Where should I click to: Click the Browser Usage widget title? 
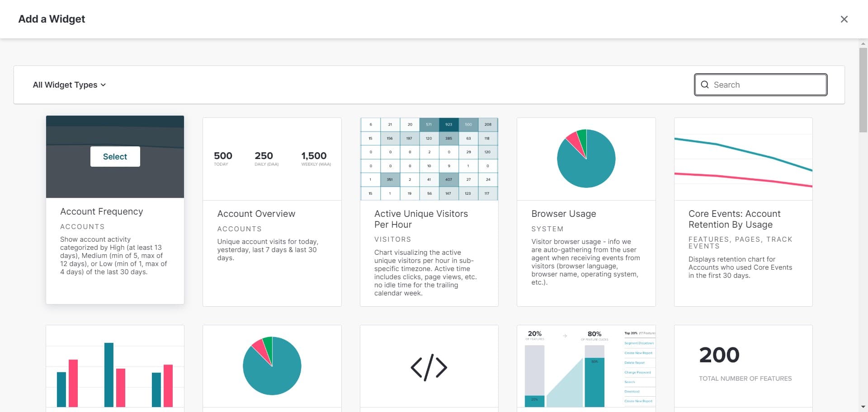(x=563, y=214)
